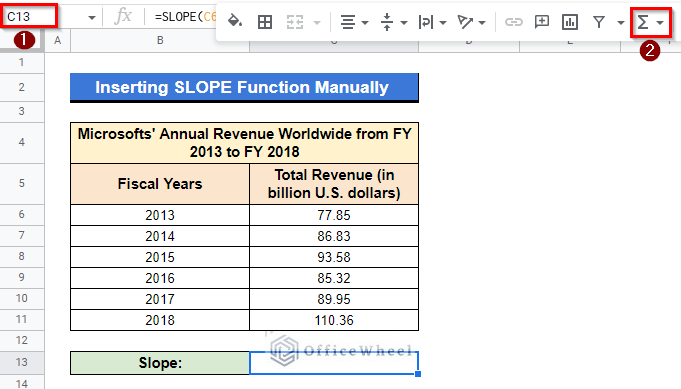
Task: Click the insert comment icon
Action: pyautogui.click(x=542, y=22)
